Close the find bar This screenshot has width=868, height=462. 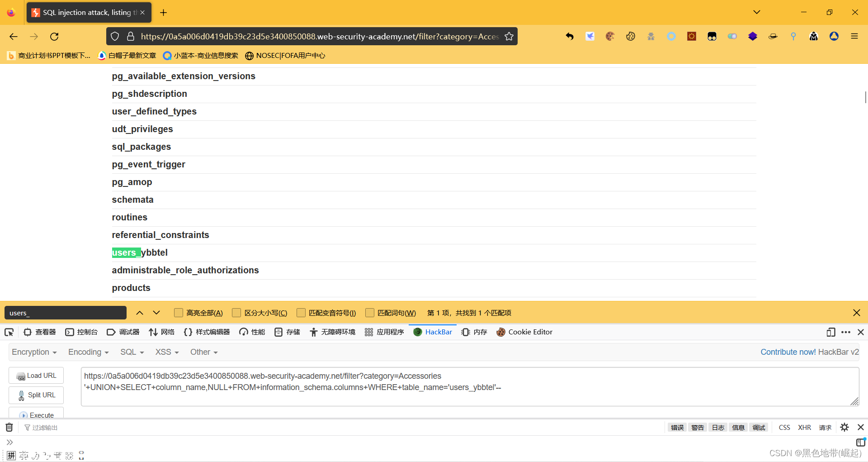(x=857, y=313)
